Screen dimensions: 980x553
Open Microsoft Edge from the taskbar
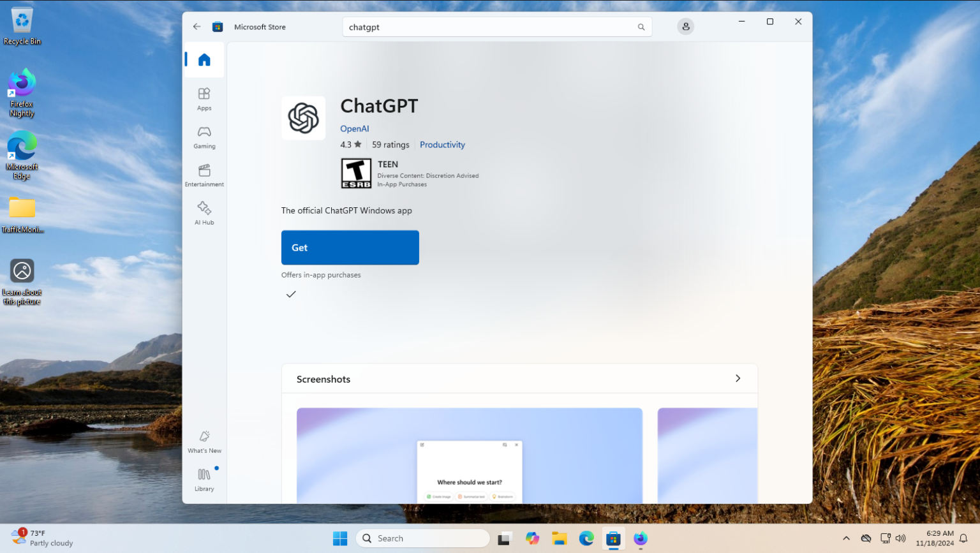coord(586,538)
